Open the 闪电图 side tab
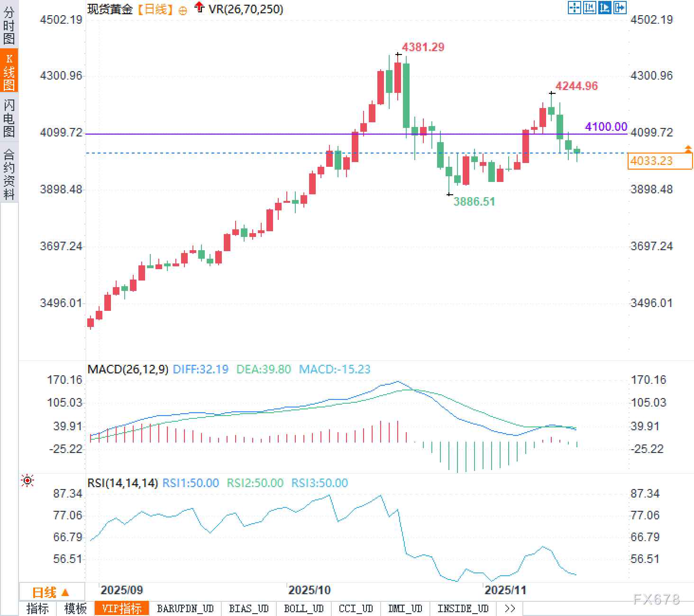Viewport: 694px width, 616px height. [x=9, y=118]
